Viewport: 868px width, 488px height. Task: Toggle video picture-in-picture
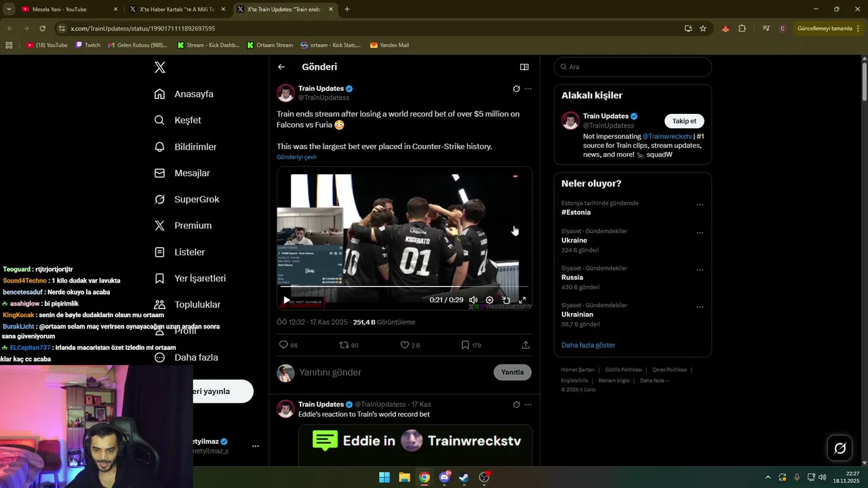point(506,300)
